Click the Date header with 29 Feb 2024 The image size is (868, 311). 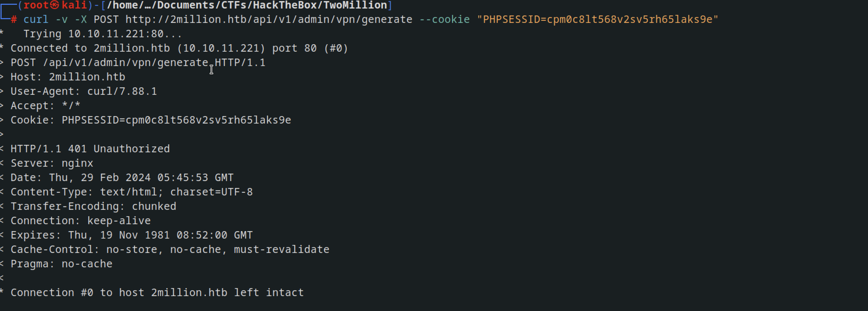click(x=122, y=177)
